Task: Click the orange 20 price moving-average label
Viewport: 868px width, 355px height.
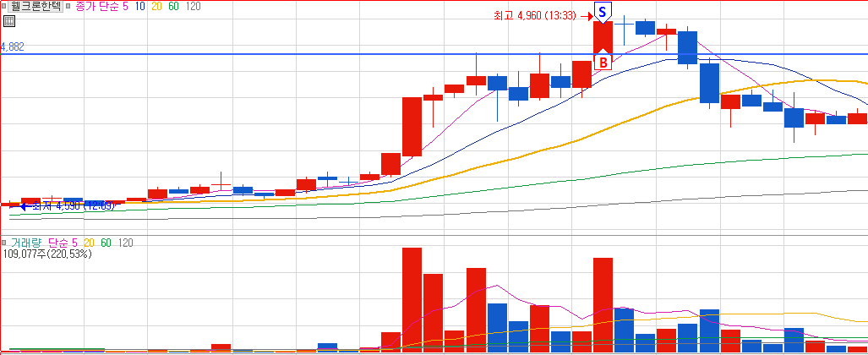Action: pyautogui.click(x=156, y=7)
